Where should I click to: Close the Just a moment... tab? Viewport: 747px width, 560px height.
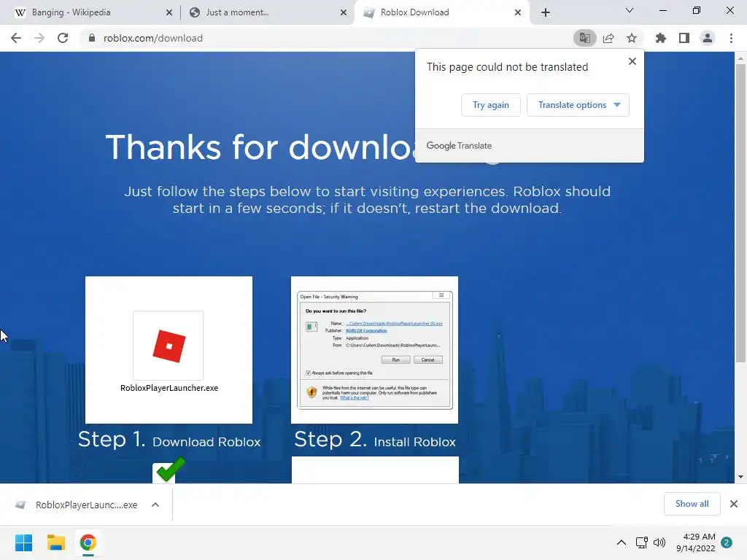344,12
